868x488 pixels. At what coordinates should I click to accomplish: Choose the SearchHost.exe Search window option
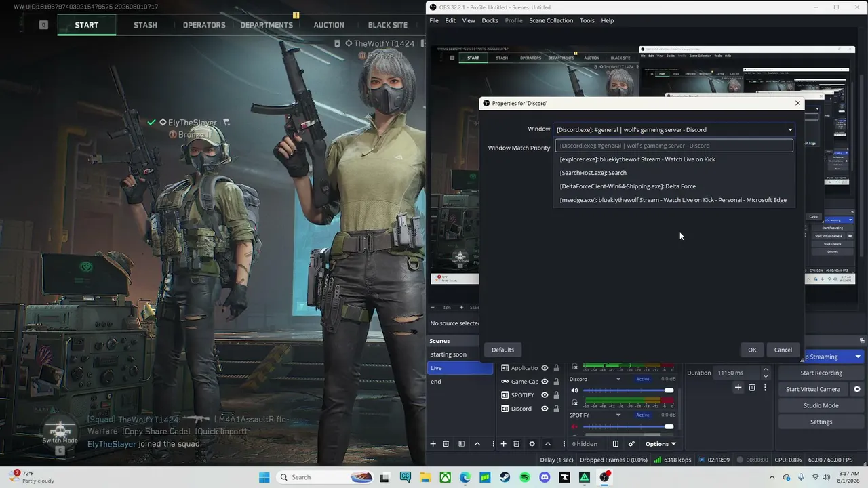674,173
